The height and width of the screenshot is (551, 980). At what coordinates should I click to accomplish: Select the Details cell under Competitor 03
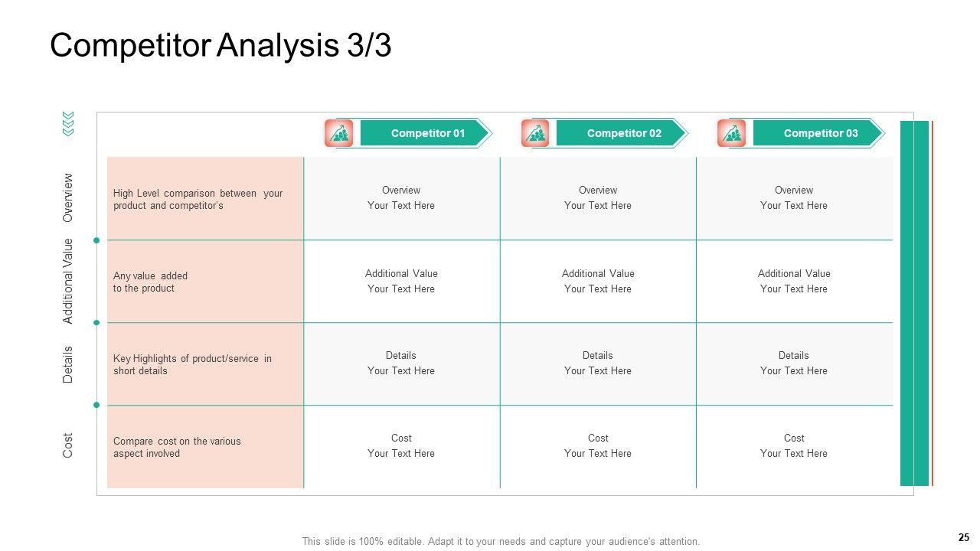click(794, 364)
